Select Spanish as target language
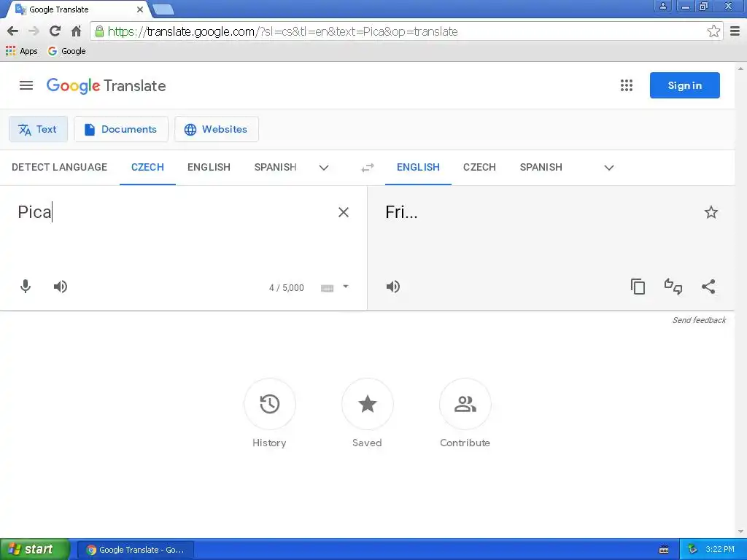The height and width of the screenshot is (560, 747). tap(541, 167)
